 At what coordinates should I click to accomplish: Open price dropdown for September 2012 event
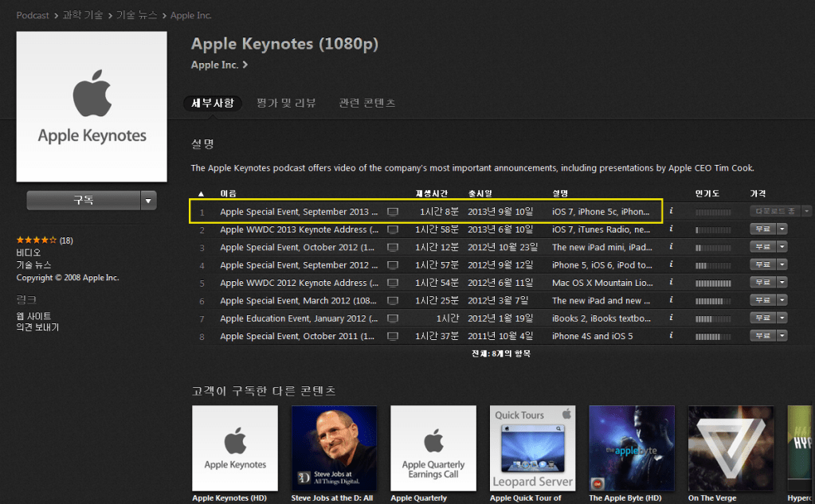point(782,264)
